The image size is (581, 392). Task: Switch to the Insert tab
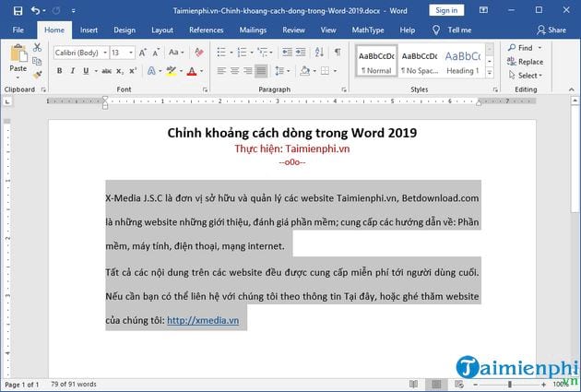pyautogui.click(x=89, y=30)
